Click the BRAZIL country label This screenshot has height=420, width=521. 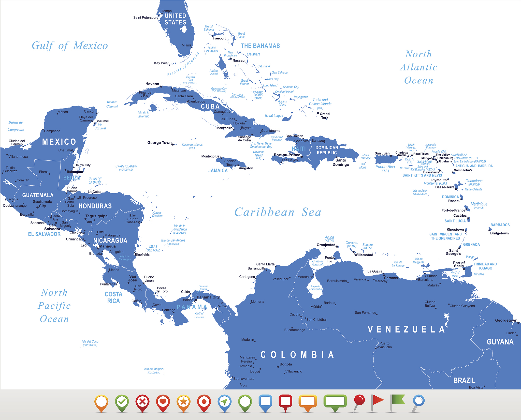coord(464,380)
